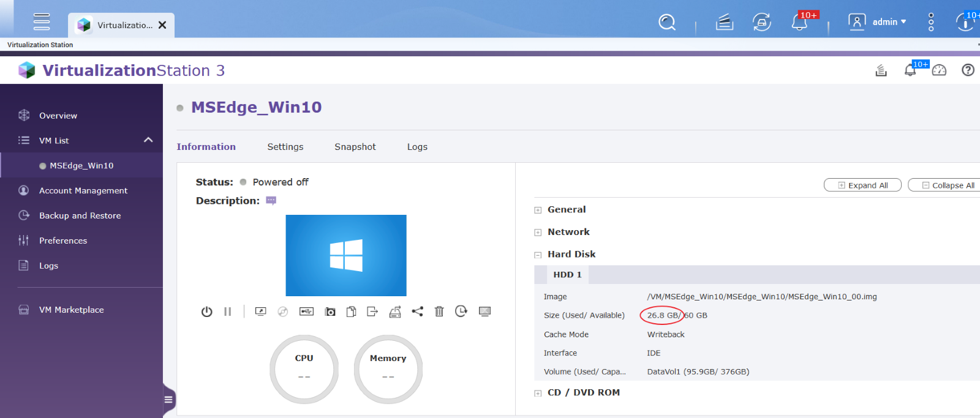Click the share VM icon
Viewport: 980px width, 418px height.
point(417,312)
